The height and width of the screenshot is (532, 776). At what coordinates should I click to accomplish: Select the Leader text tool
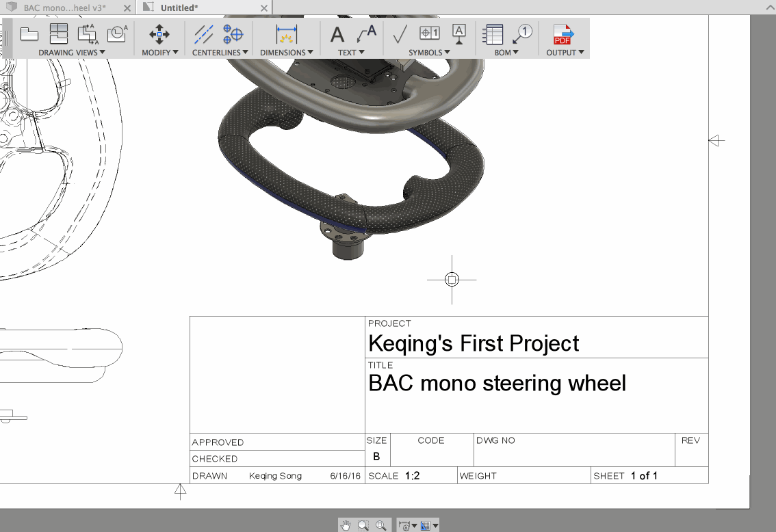click(x=367, y=34)
